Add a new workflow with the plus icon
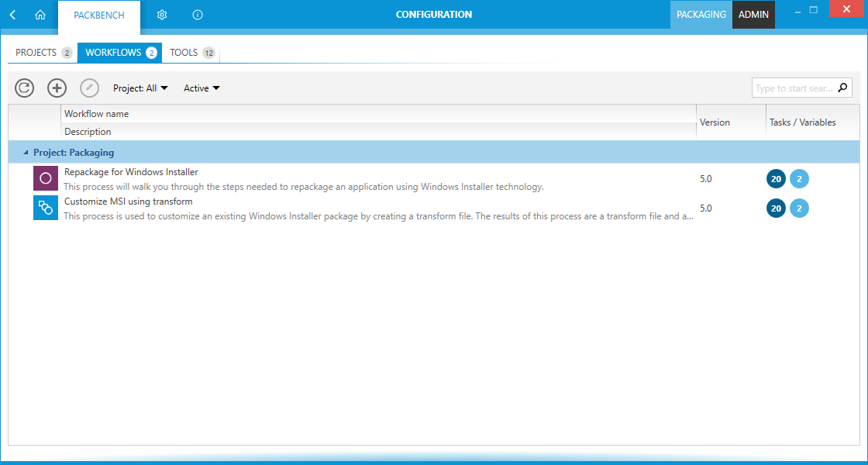 tap(57, 88)
